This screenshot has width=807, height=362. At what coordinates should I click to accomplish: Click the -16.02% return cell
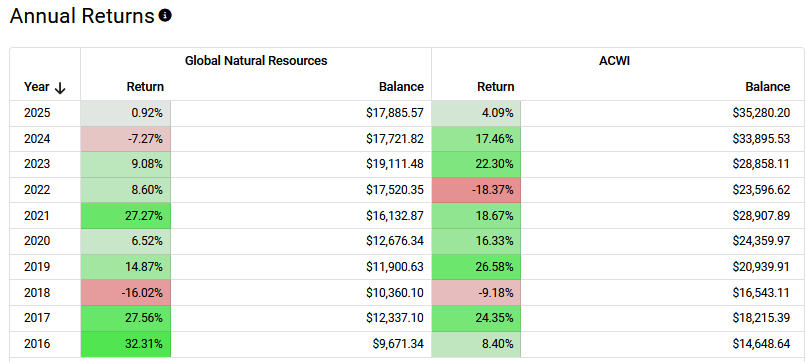point(126,292)
